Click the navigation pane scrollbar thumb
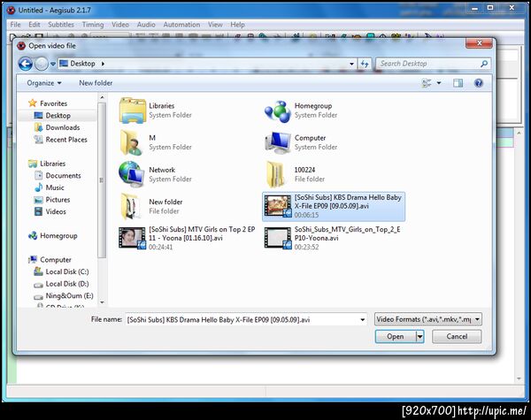The width and height of the screenshot is (531, 420). tap(102, 180)
